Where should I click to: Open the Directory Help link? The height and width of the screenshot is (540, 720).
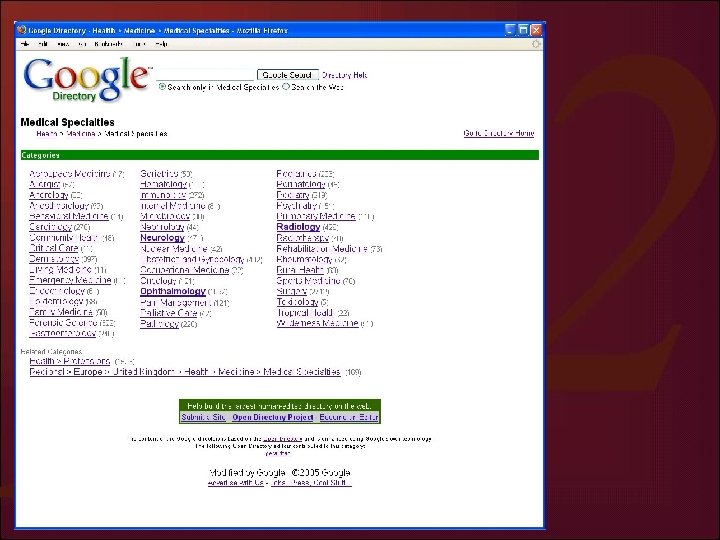click(344, 75)
